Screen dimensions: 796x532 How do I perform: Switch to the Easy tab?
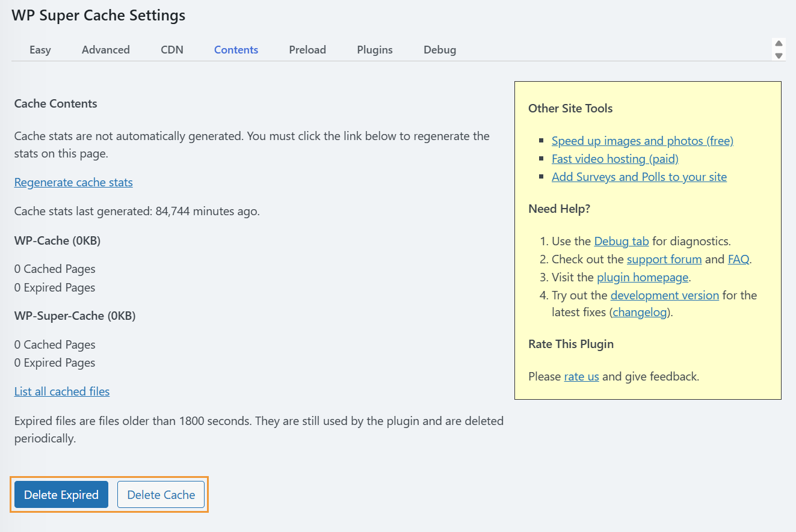pos(40,50)
